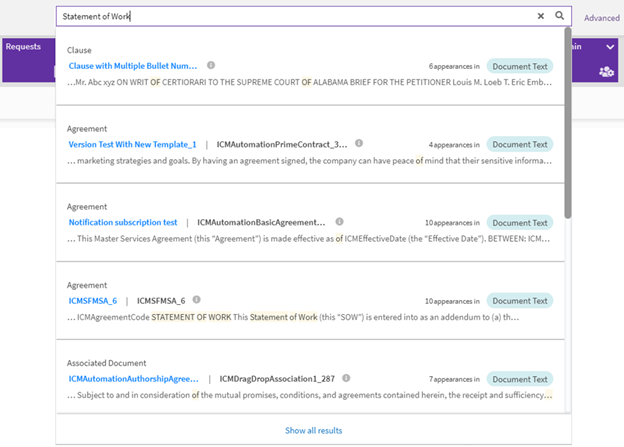The height and width of the screenshot is (447, 624).
Task: Click the users group icon on purple bar
Action: 605,71
